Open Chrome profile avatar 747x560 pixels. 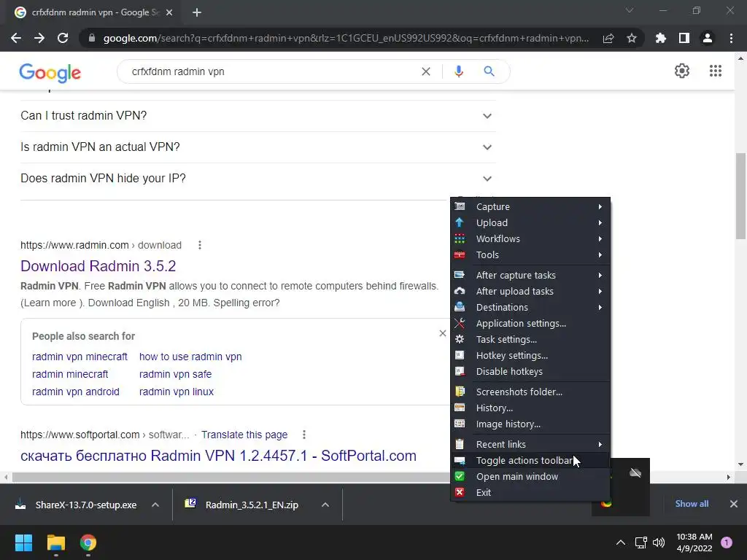coord(708,38)
